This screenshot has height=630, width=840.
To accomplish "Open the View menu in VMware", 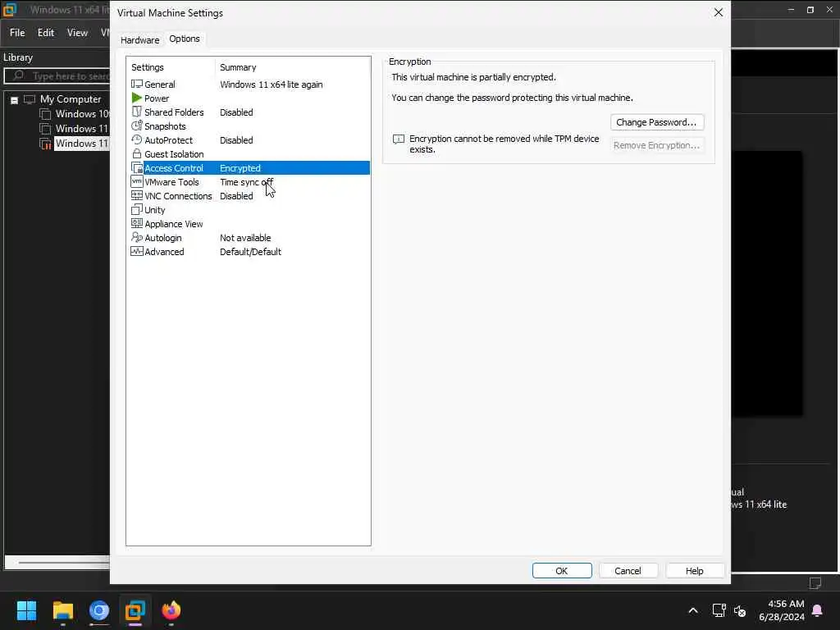I will (77, 33).
